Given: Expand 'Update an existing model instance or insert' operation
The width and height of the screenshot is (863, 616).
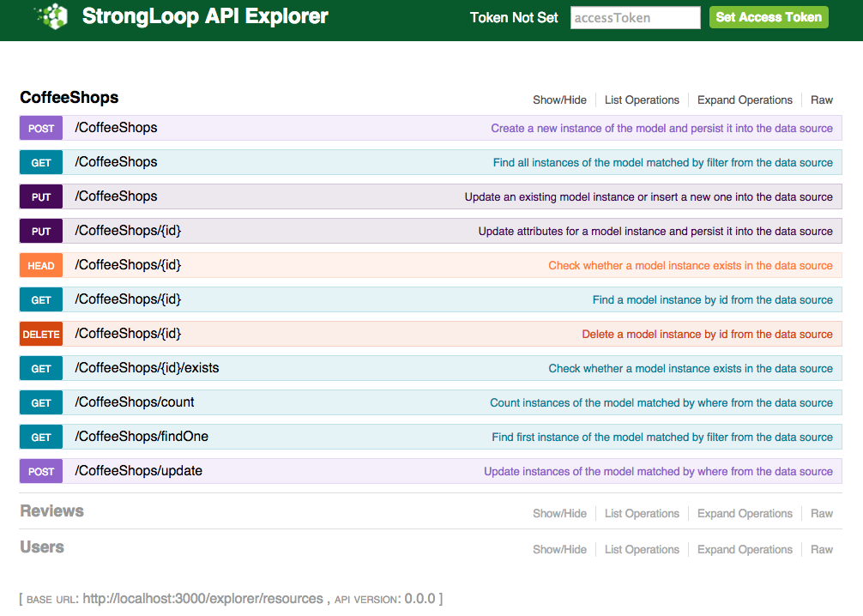Looking at the screenshot, I should [649, 197].
